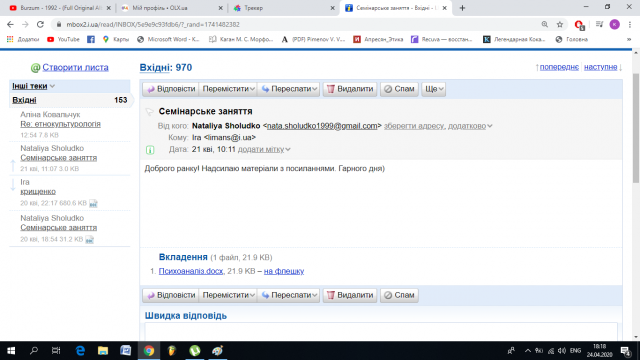Image resolution: width=640 pixels, height=360 pixels.
Task: Click attachment icon in крищенко message row
Action: [93, 203]
